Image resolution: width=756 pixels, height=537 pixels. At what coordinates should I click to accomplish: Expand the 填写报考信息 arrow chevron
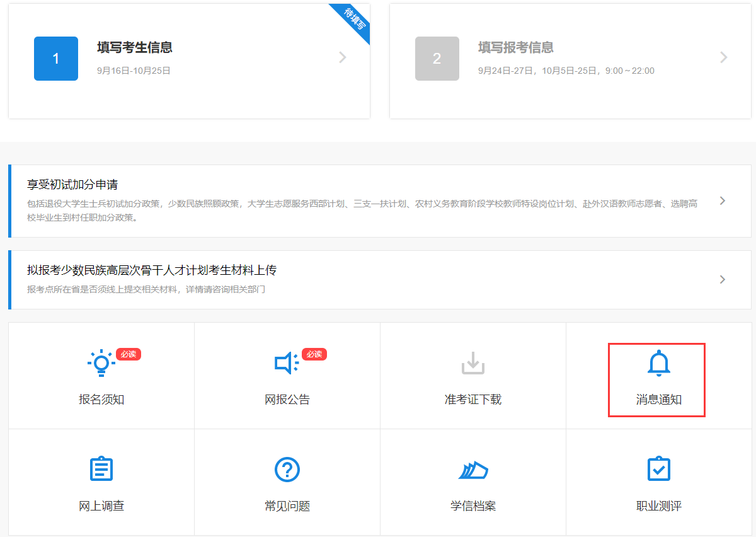723,57
